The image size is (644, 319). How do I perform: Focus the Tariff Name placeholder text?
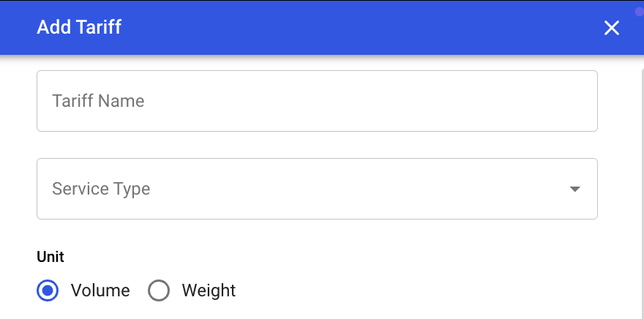(x=98, y=101)
